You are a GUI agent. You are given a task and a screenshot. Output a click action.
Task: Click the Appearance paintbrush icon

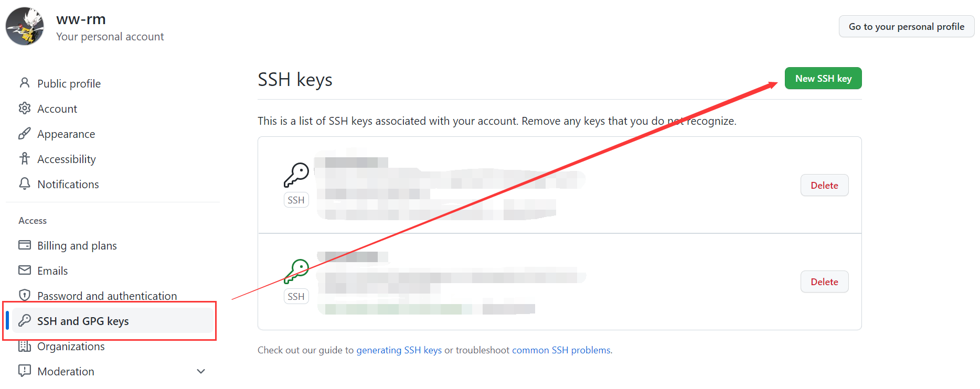[x=24, y=134]
